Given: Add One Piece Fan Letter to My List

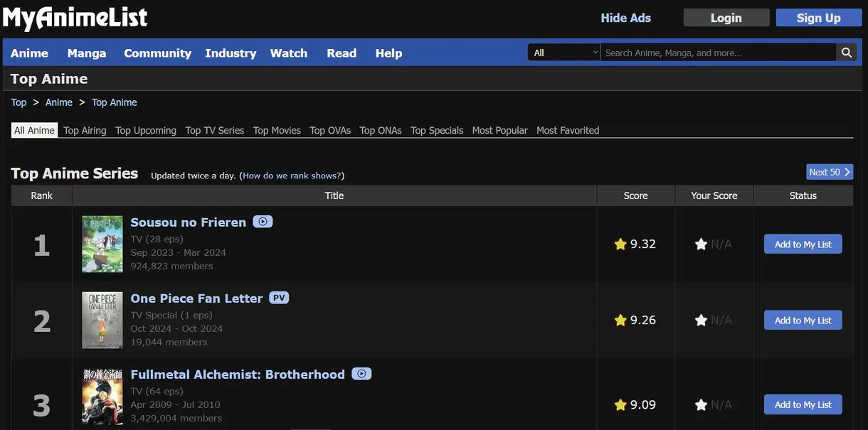Looking at the screenshot, I should click(803, 320).
